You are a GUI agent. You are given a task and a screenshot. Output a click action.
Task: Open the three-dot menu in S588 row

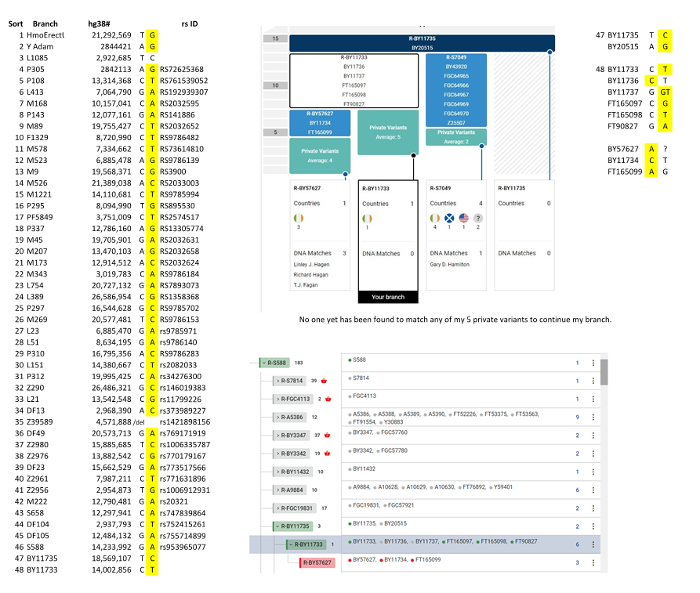coord(593,363)
